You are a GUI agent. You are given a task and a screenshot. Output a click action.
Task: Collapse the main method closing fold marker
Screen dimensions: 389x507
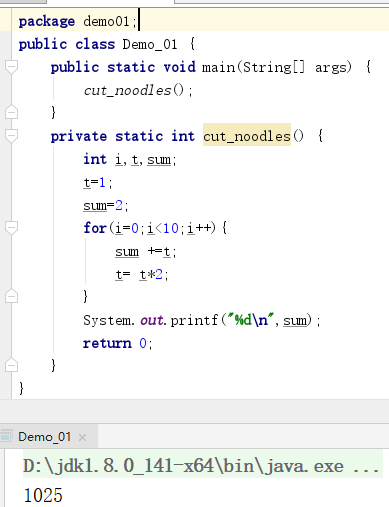11,112
